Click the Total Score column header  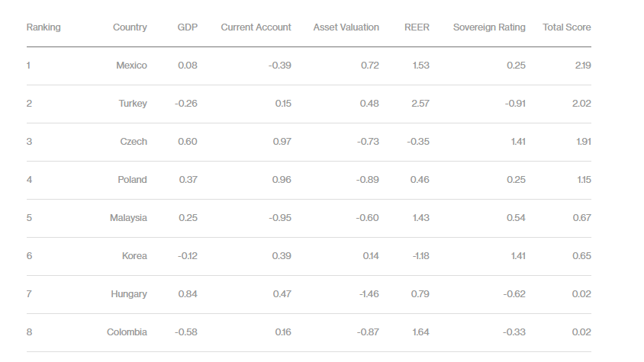click(566, 27)
